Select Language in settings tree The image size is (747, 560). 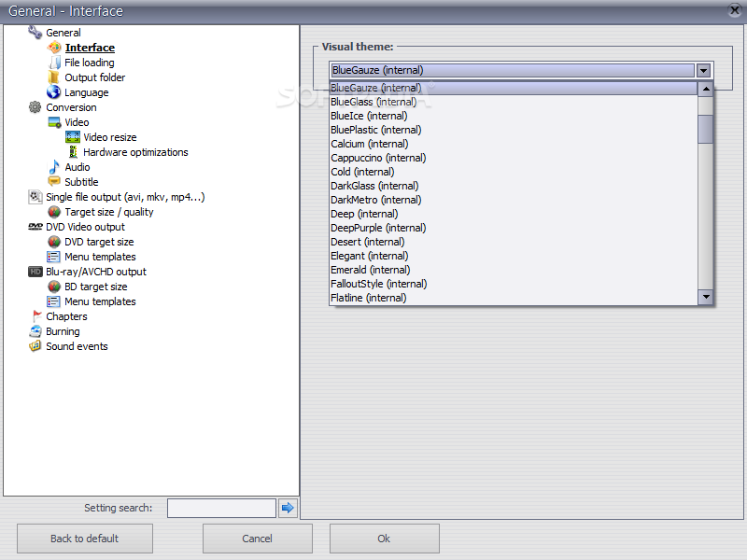[86, 92]
